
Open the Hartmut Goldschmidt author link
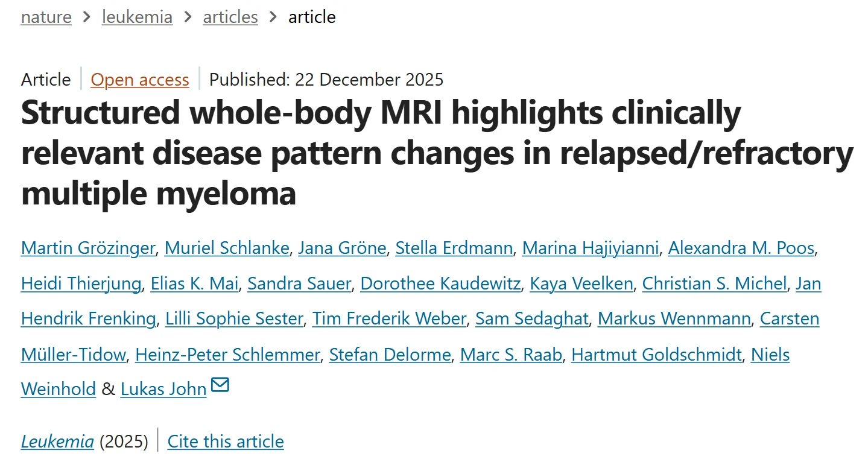[655, 355]
